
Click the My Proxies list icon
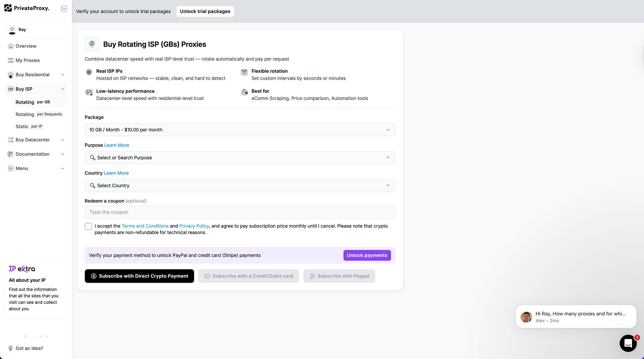(x=11, y=60)
